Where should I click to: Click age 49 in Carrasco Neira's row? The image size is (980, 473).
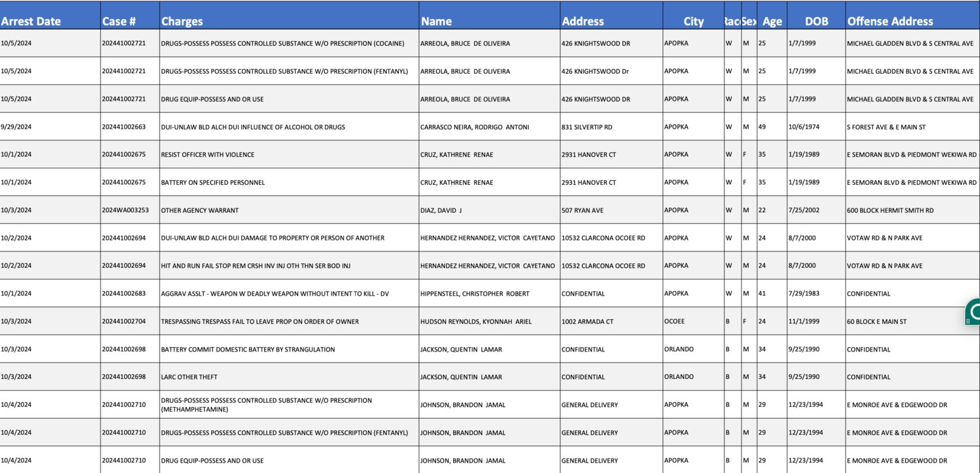click(x=771, y=127)
